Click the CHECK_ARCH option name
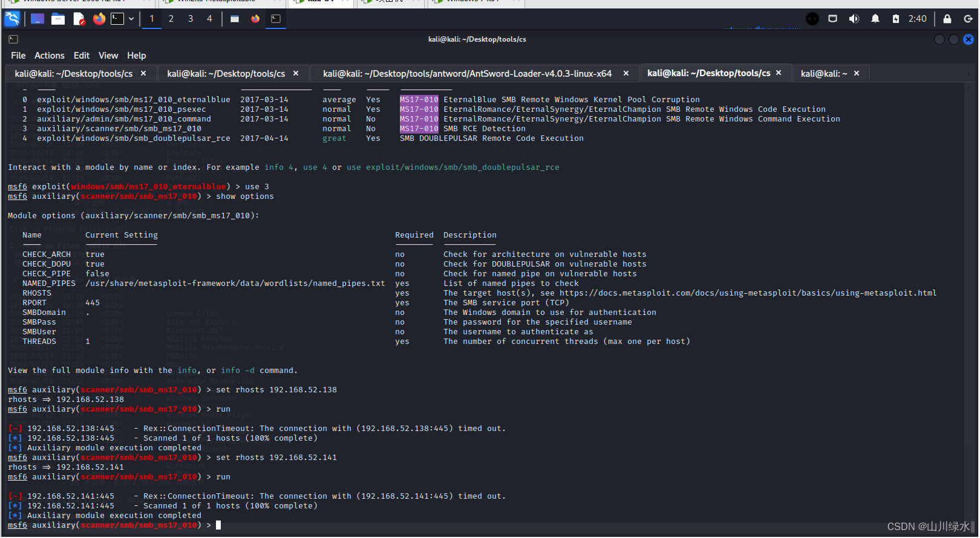 coord(47,254)
